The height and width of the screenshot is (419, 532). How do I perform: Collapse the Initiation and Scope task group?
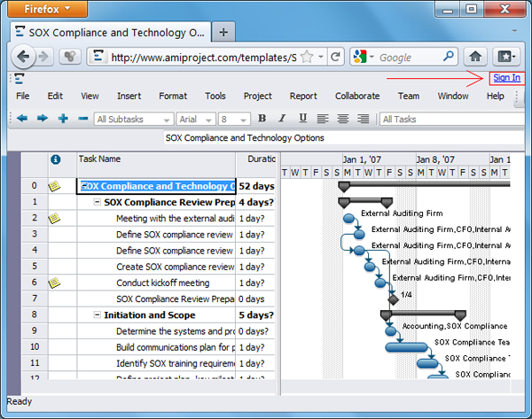click(97, 315)
